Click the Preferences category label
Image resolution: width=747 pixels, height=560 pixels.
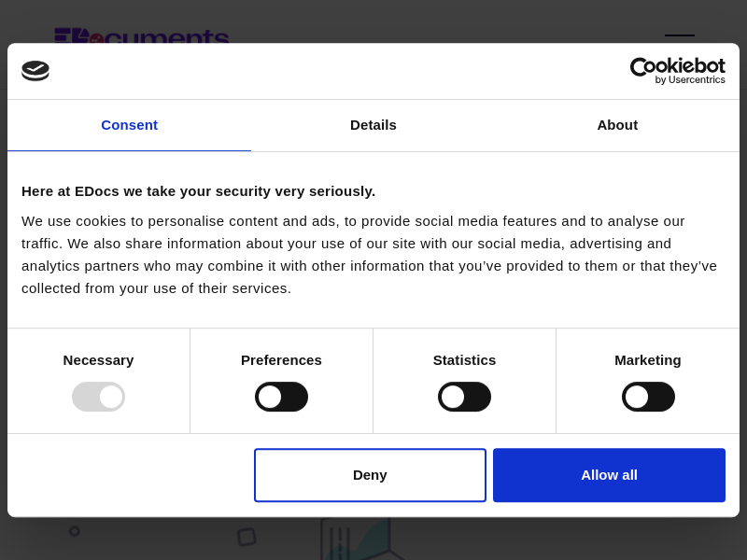pos(281,360)
